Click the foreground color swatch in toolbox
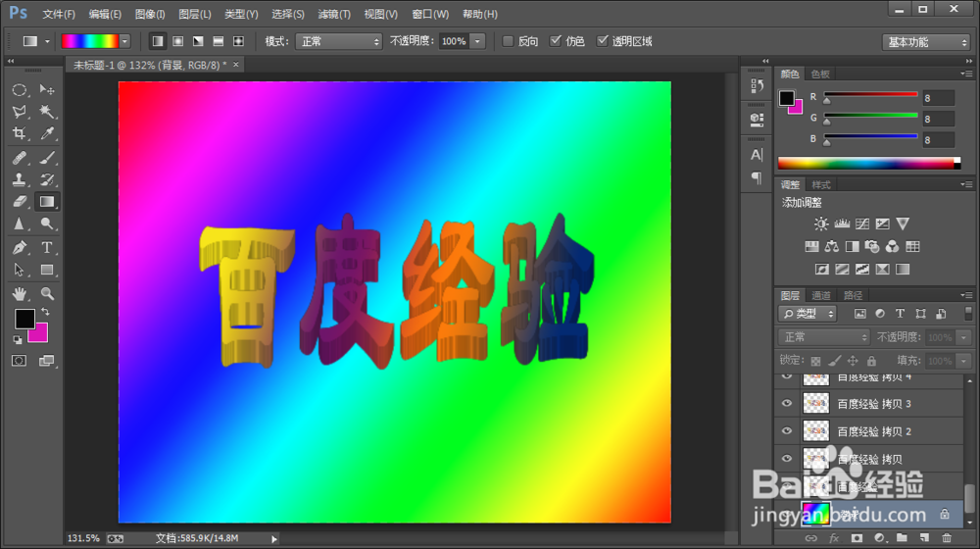Image resolution: width=980 pixels, height=549 pixels. (24, 319)
